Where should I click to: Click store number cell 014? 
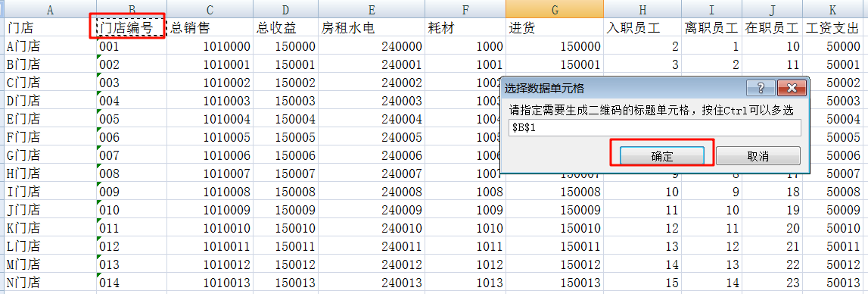pos(132,283)
